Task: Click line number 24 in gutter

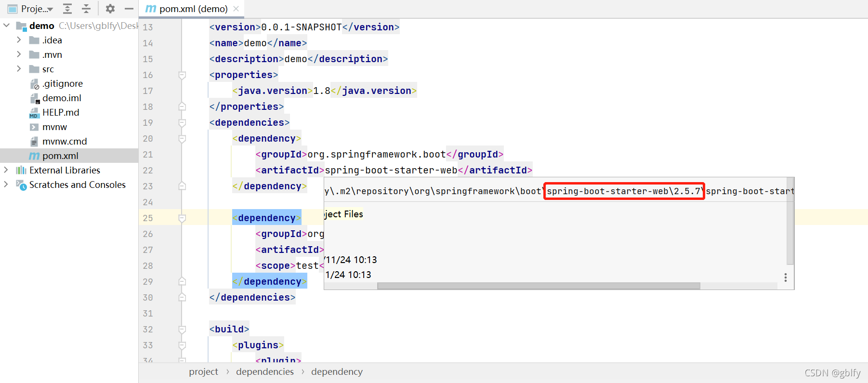Action: click(x=148, y=202)
